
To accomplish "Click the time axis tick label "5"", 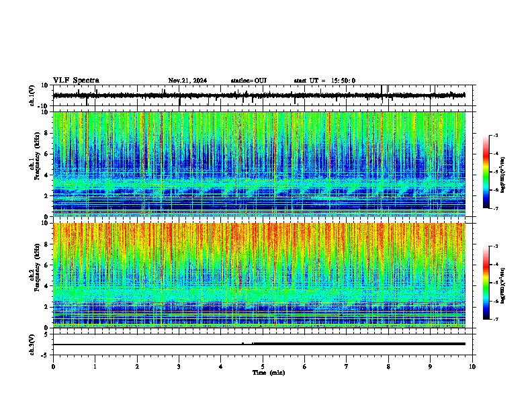I will click(x=263, y=367).
